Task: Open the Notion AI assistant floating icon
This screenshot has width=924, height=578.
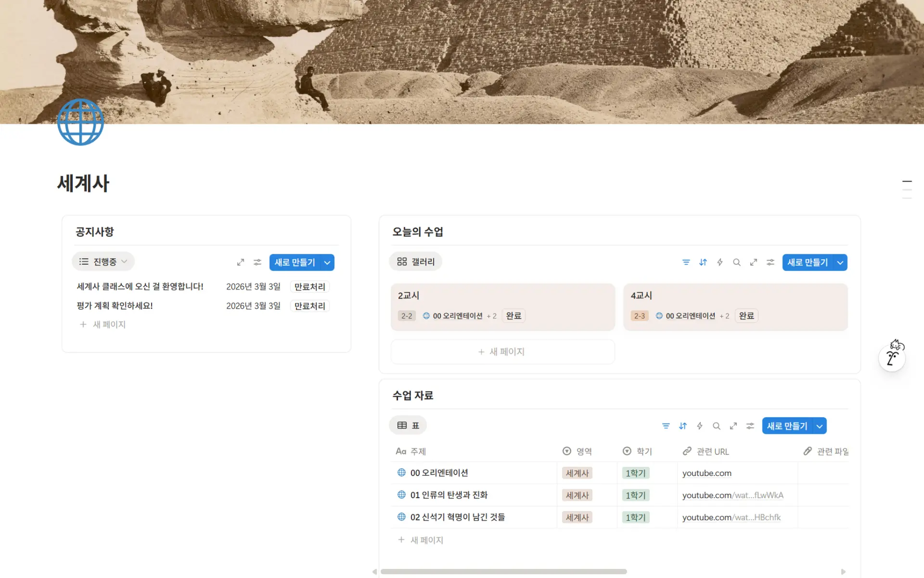Action: [x=892, y=357]
